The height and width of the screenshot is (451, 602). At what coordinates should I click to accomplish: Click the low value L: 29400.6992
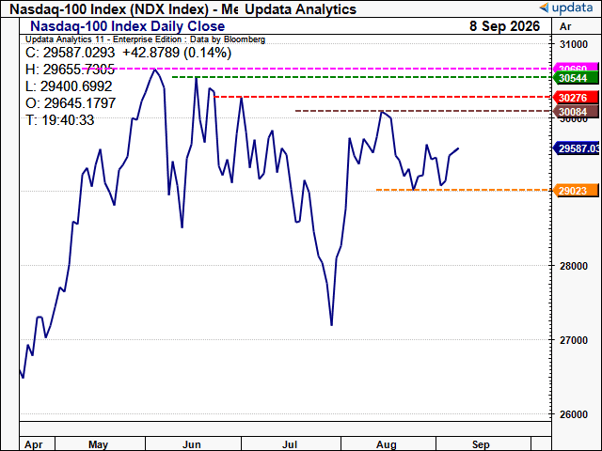coord(69,86)
